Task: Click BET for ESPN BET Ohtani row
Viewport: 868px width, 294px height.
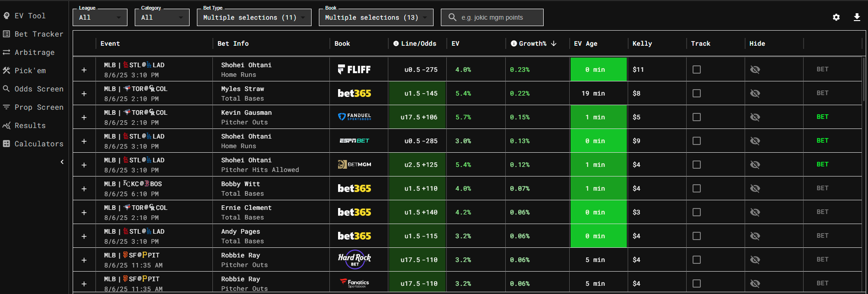Action: 822,141
